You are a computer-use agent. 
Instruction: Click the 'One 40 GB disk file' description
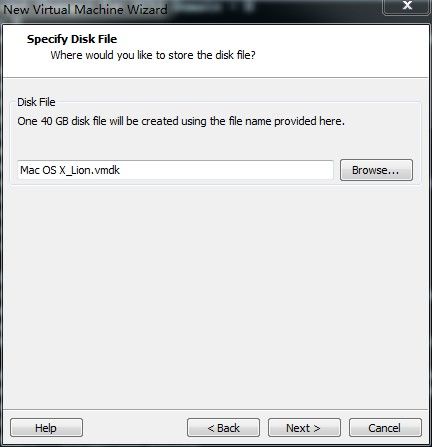click(x=181, y=121)
